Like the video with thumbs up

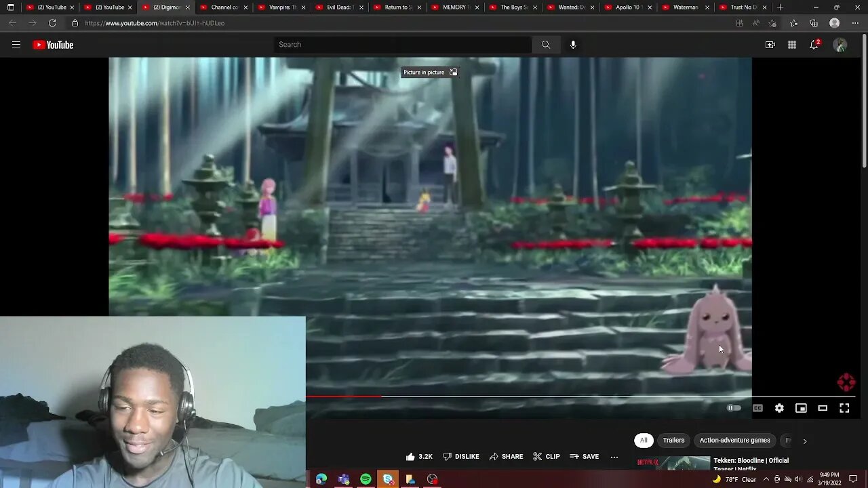pos(419,457)
